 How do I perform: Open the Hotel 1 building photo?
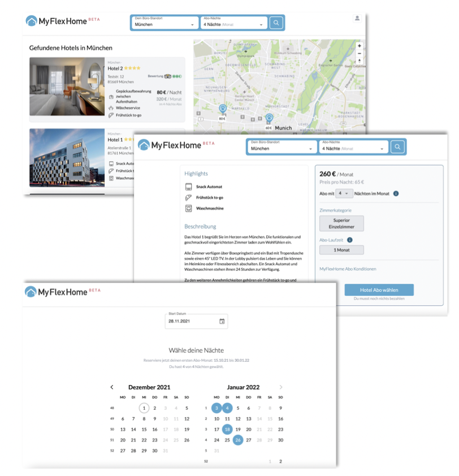(x=67, y=158)
